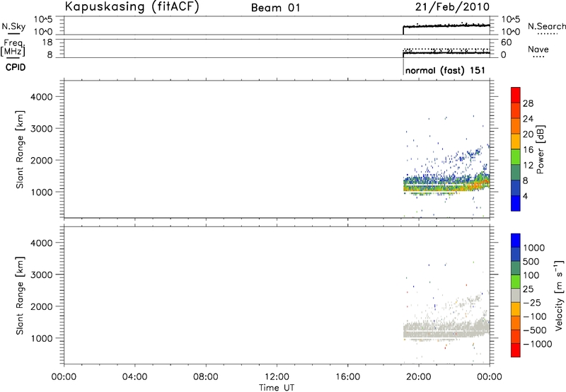Click the -500 label on the Velocity colorbar
566x392 pixels.
(x=535, y=330)
